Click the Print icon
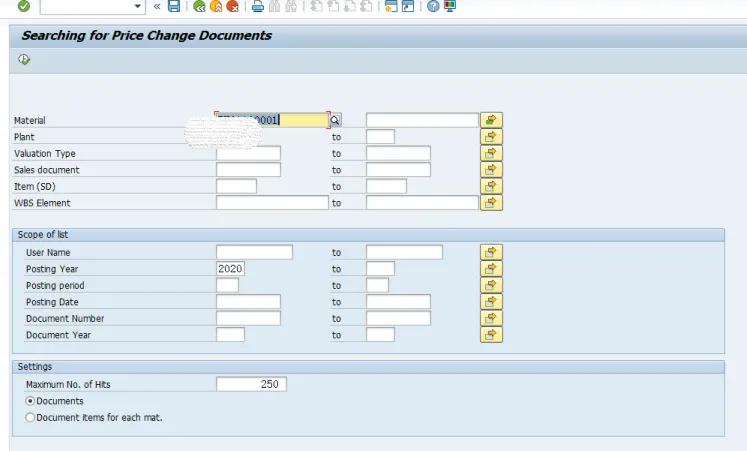The height and width of the screenshot is (451, 747). [258, 6]
